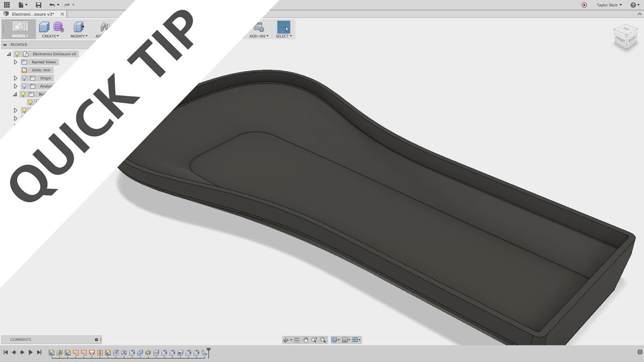Open timeline settings gear at bottom right
This screenshot has width=644, height=362.
tap(640, 352)
